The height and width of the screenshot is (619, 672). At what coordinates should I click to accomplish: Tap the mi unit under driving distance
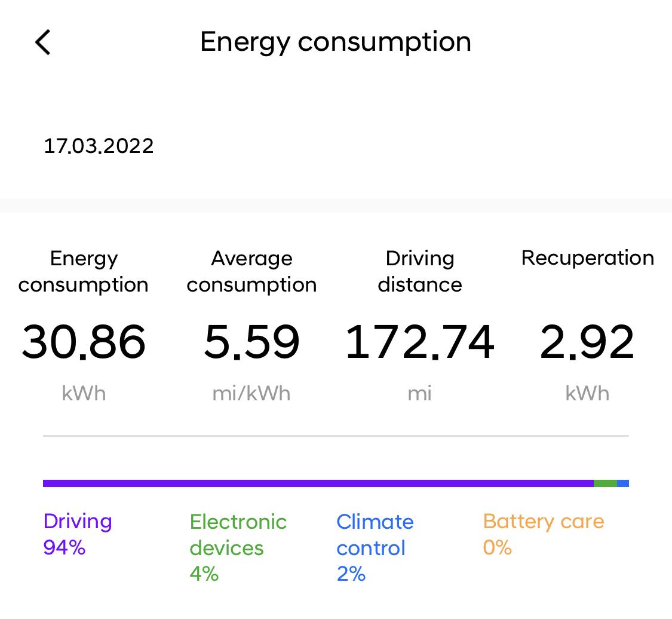coord(420,394)
